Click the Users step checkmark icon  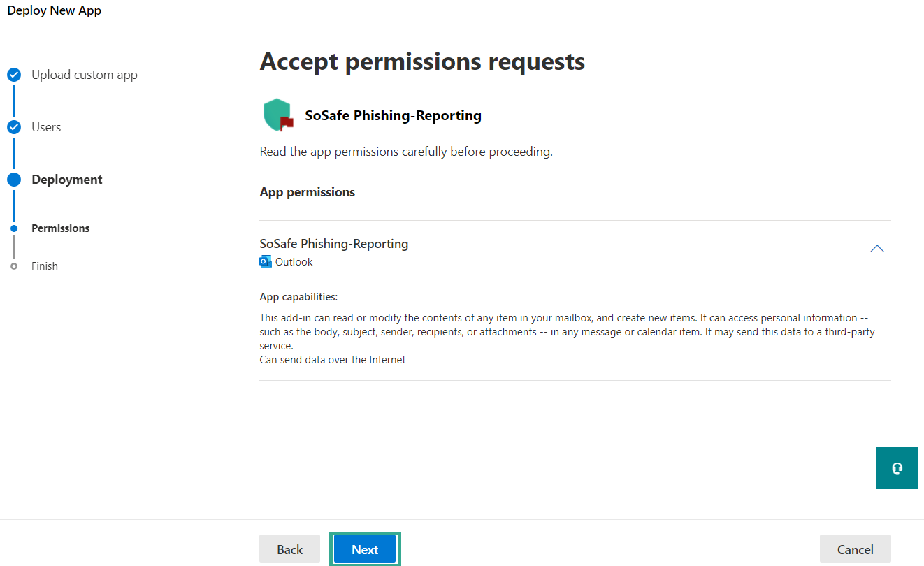tap(14, 127)
